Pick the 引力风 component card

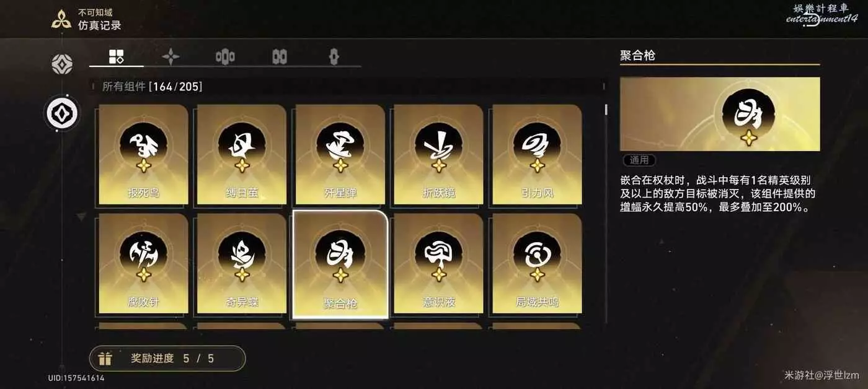click(x=537, y=155)
